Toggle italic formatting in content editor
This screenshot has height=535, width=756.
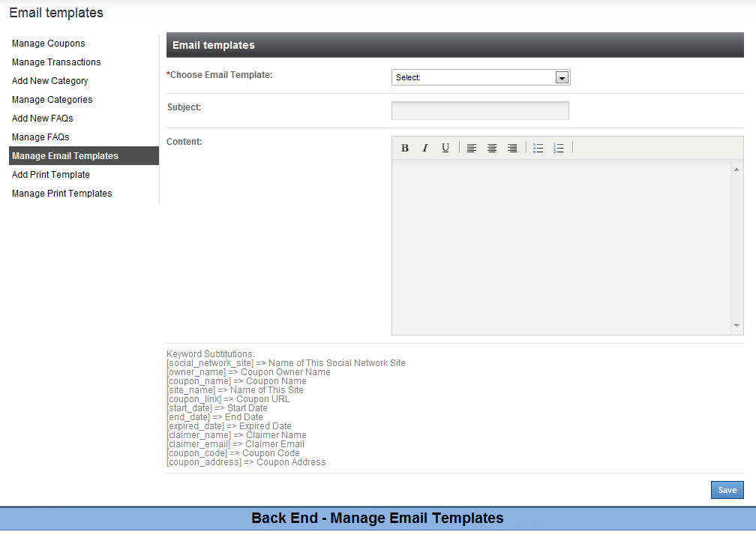point(425,148)
